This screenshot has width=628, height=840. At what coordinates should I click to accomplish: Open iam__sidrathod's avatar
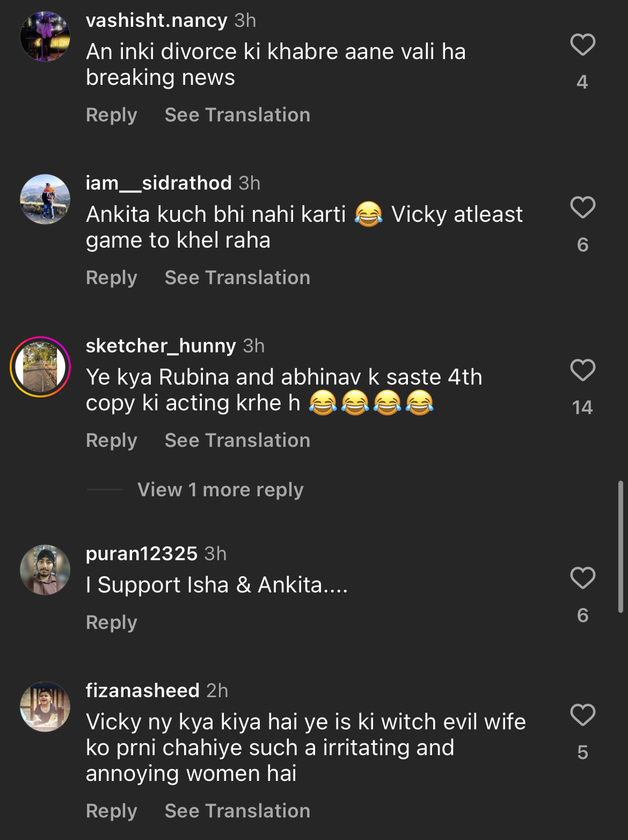coord(45,199)
